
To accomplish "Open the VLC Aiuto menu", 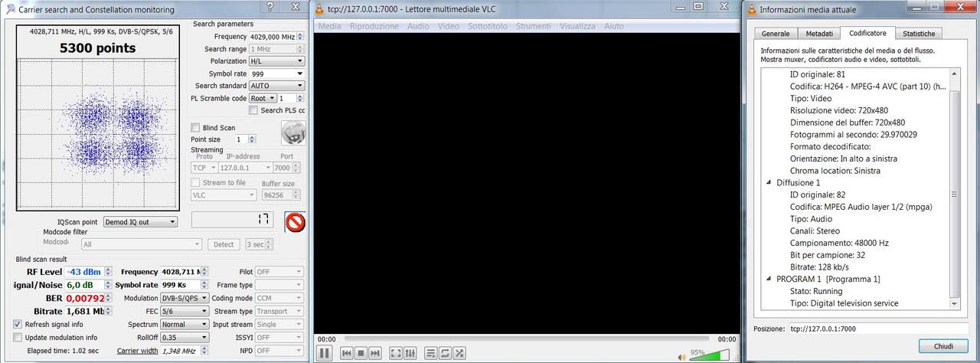I will click(614, 26).
